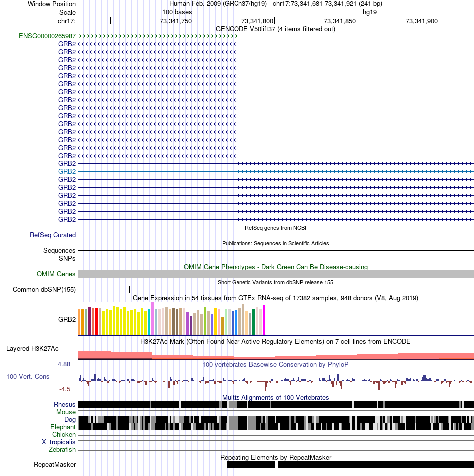Screen dimensions: 474x476
Task: Click 'Repeating Elements by RepeatMasker' title
Action: pos(275,457)
